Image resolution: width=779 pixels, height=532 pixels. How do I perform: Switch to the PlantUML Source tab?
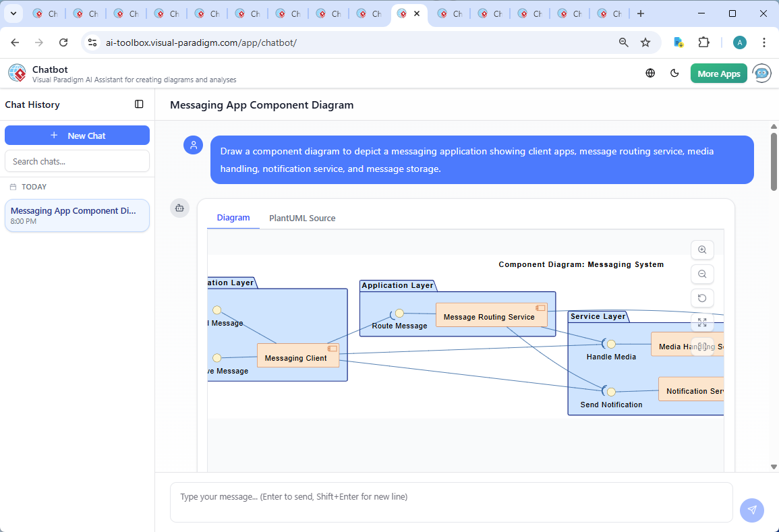click(x=301, y=218)
